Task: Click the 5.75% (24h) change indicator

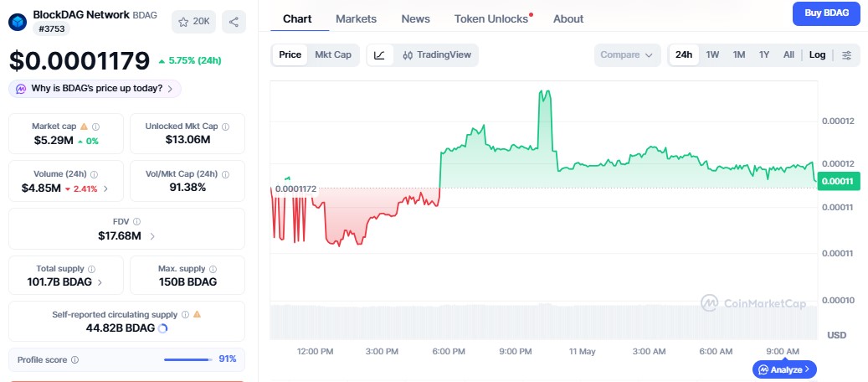Action: pyautogui.click(x=189, y=60)
